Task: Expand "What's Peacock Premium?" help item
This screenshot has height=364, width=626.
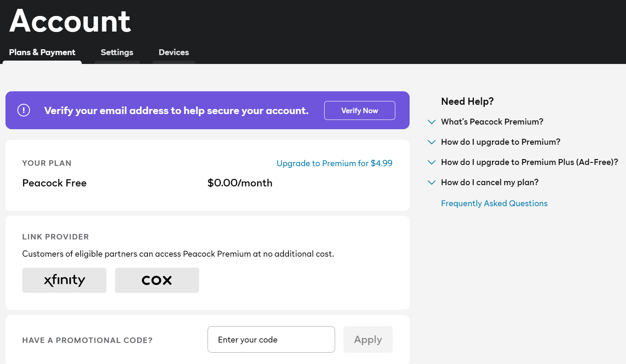Action: [492, 122]
